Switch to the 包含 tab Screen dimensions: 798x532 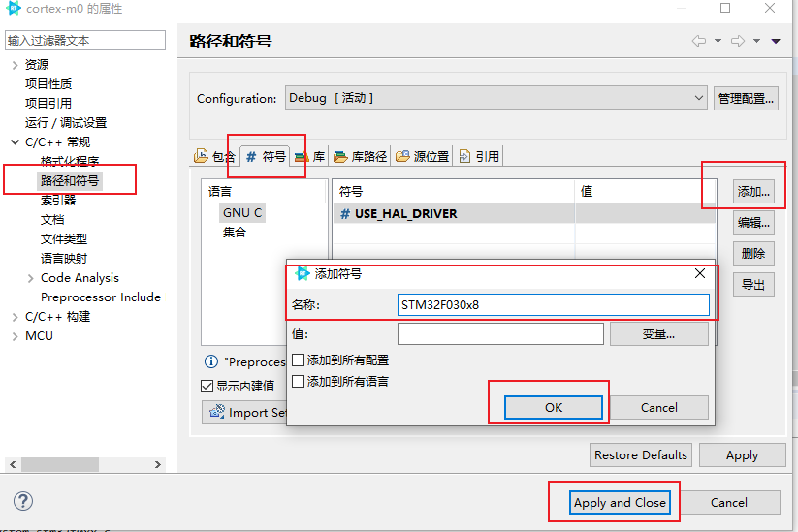coord(214,156)
